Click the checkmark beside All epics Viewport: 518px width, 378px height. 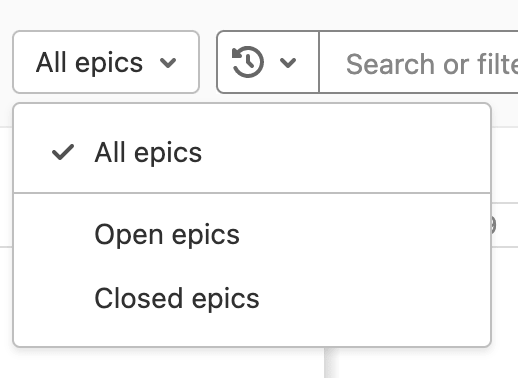(63, 152)
